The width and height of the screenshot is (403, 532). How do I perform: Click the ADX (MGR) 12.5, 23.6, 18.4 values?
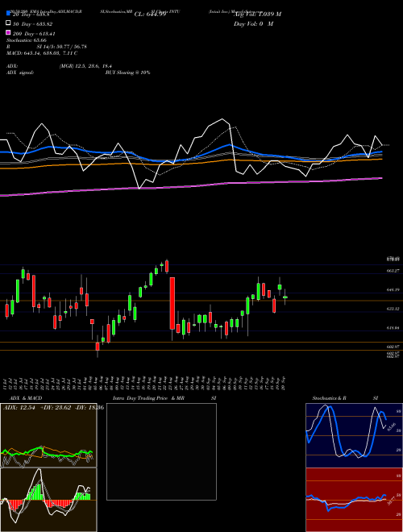click(x=85, y=66)
